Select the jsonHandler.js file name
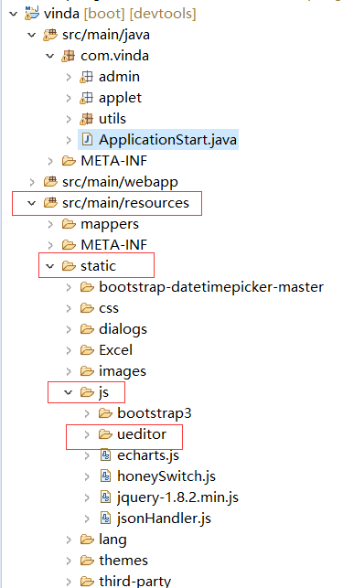Viewport: 364px width, 588px height. (x=165, y=519)
